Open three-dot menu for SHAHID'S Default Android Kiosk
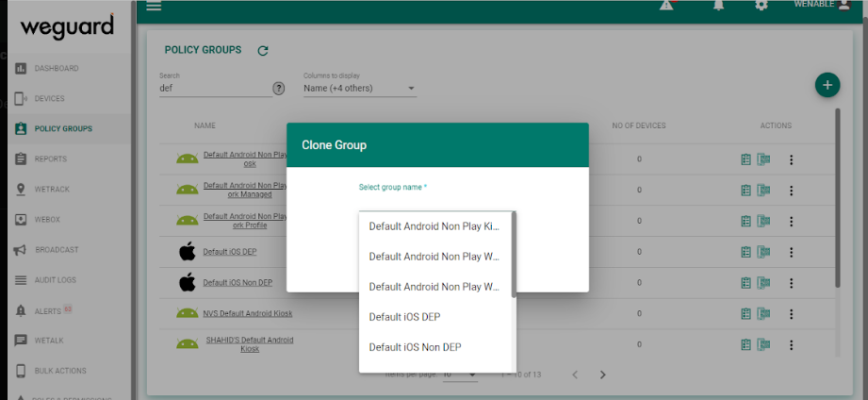The height and width of the screenshot is (400, 868). (791, 344)
